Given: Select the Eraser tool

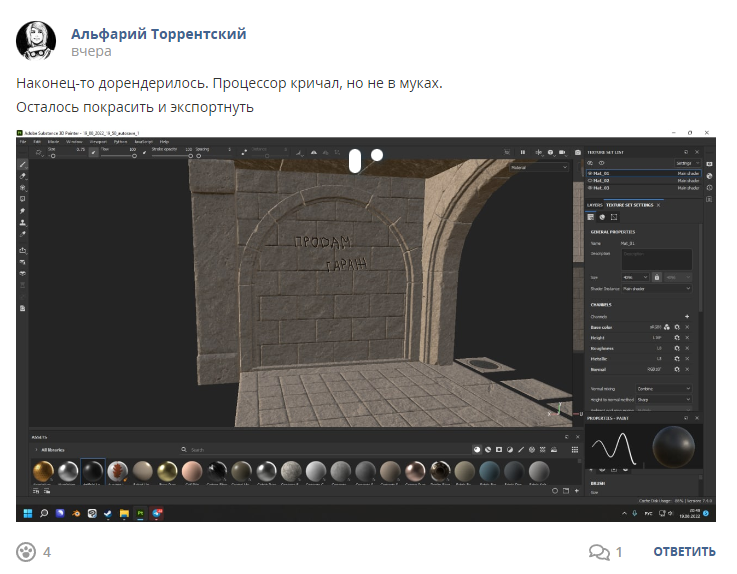Looking at the screenshot, I should 23,176.
